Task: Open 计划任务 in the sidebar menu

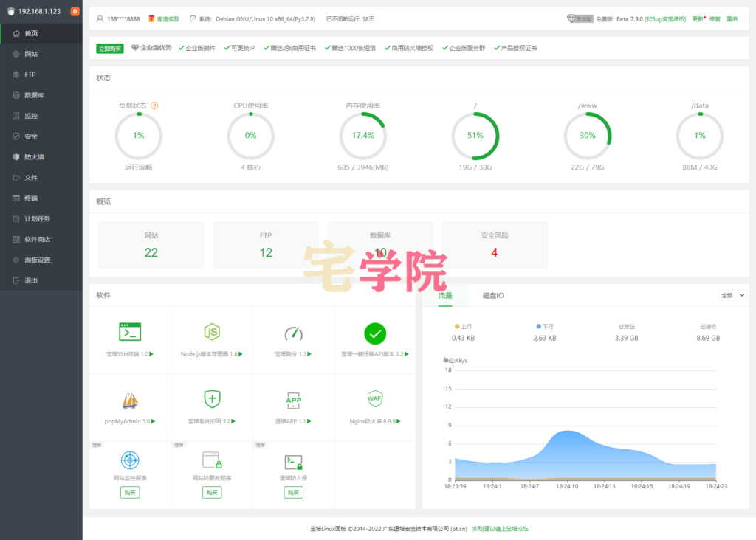Action: tap(41, 218)
